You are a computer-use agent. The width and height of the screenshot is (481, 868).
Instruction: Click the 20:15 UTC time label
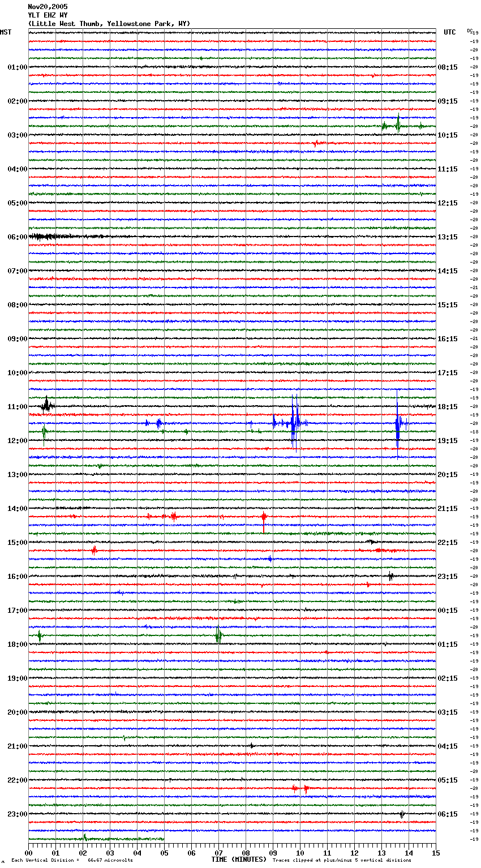(448, 475)
